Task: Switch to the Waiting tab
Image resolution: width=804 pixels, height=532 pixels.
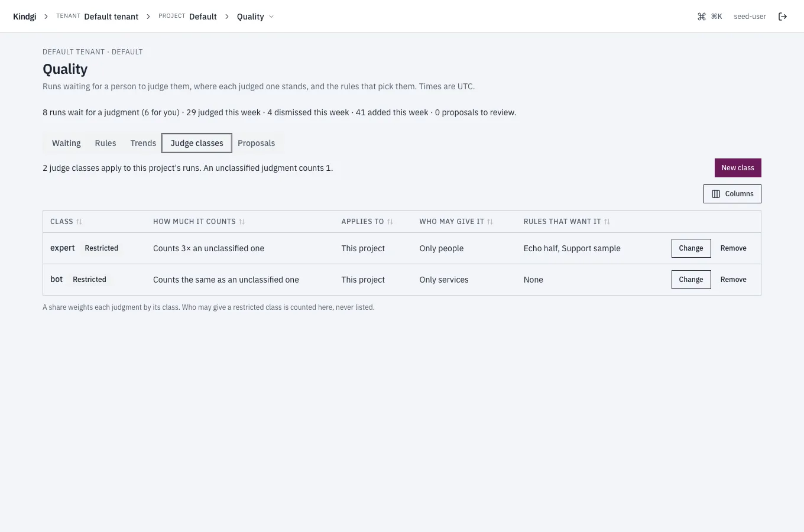Action: [x=66, y=143]
